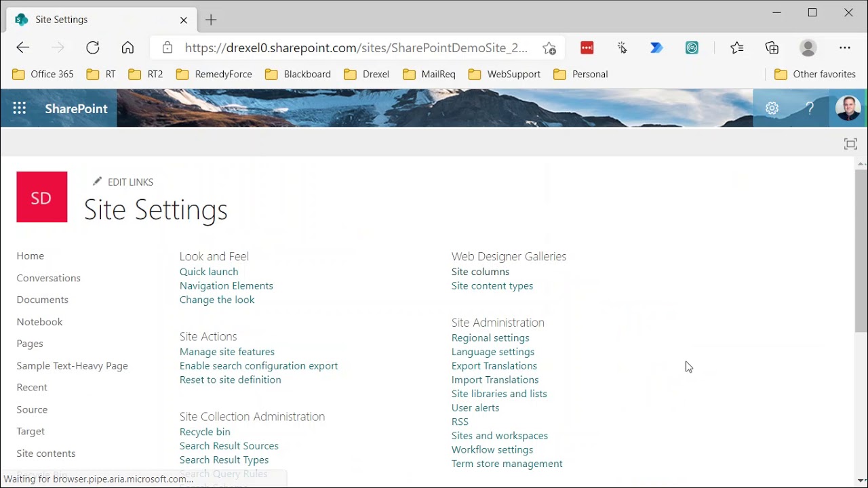Image resolution: width=868 pixels, height=488 pixels.
Task: Open Site contents in left navigation
Action: [x=46, y=453]
